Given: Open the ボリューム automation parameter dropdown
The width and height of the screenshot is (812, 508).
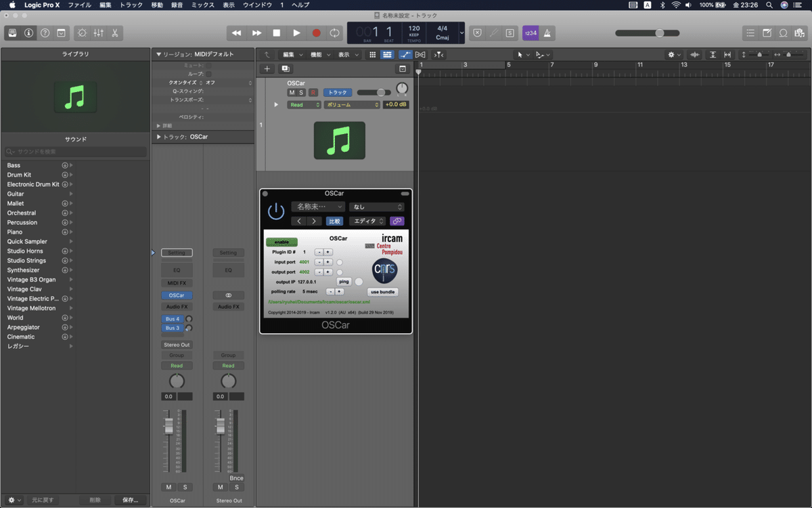Looking at the screenshot, I should click(x=352, y=105).
